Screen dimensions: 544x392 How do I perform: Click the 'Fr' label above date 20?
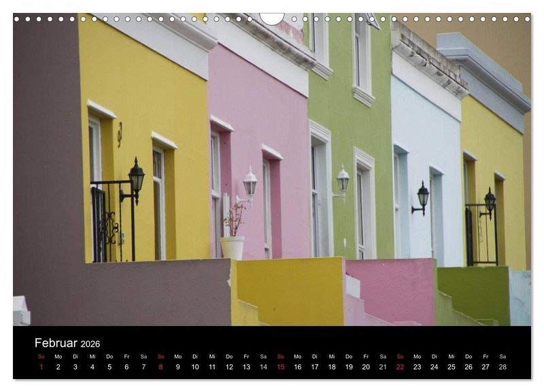[x=366, y=356]
